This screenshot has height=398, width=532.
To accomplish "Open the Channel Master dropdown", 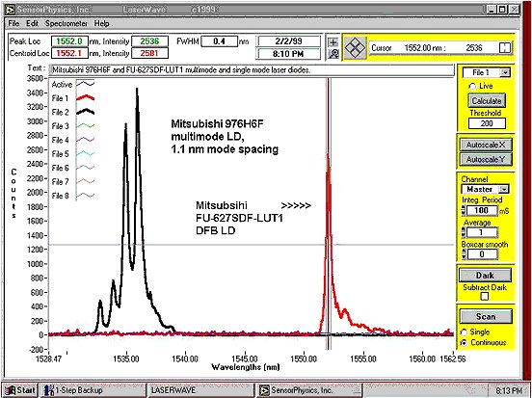I will pos(485,189).
